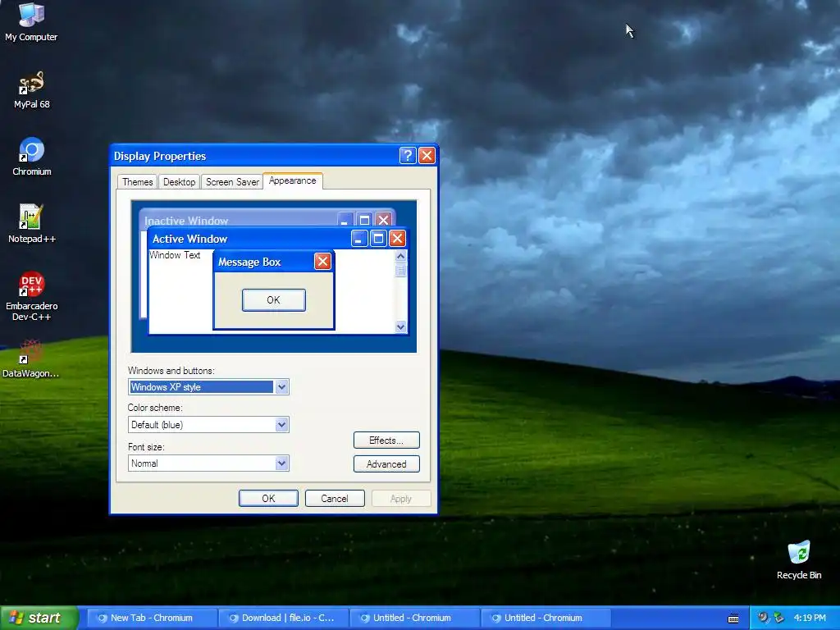Switch to New Tab - Chromium taskbar item

[151, 618]
